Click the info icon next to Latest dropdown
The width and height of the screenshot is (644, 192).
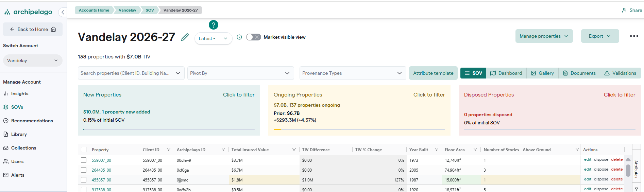(x=239, y=37)
